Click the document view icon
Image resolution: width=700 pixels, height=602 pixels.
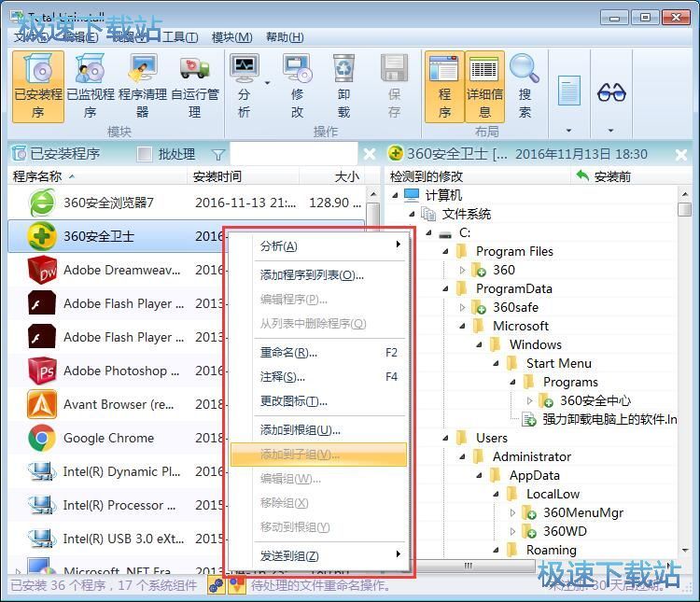(x=568, y=91)
